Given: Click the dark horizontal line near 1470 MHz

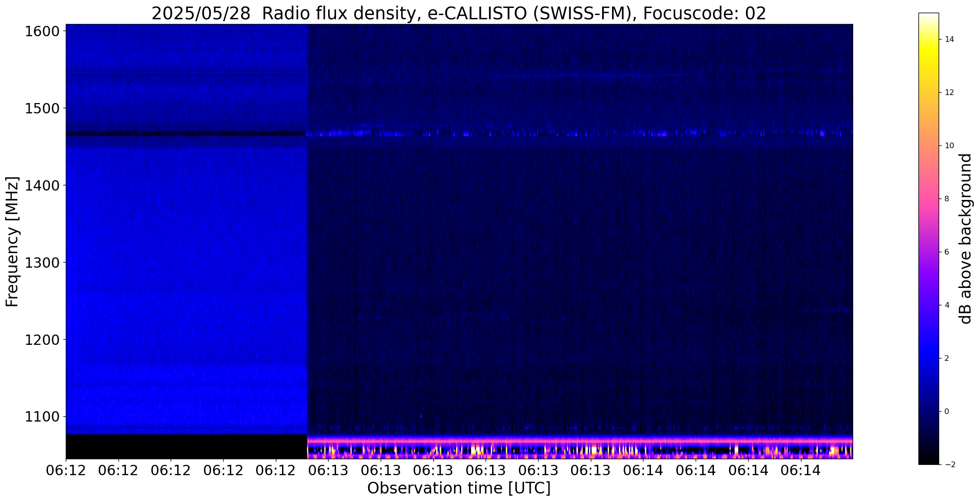Looking at the screenshot, I should coord(187,134).
